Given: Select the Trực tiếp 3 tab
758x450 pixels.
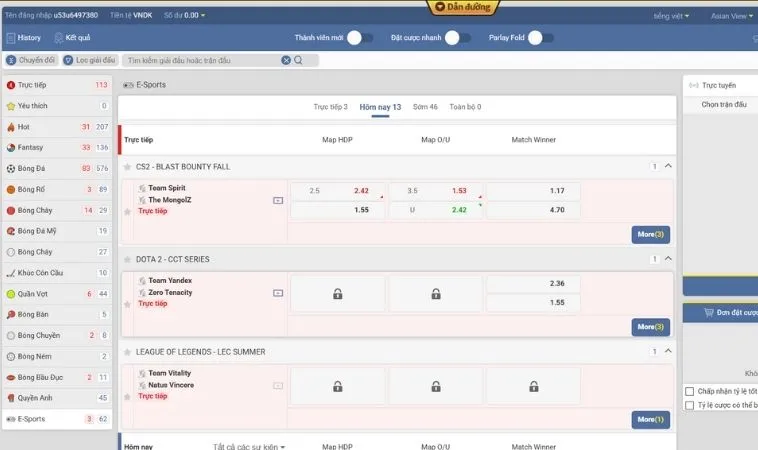Looking at the screenshot, I should 330,106.
